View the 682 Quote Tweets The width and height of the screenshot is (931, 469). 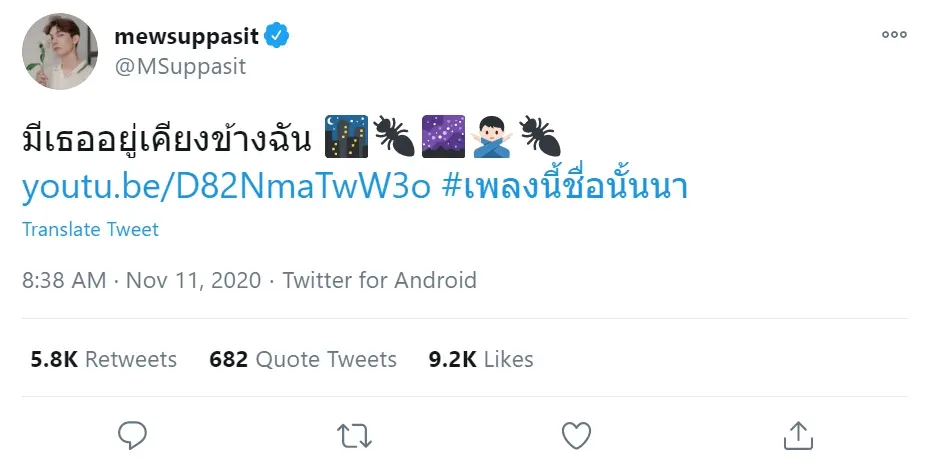(303, 359)
